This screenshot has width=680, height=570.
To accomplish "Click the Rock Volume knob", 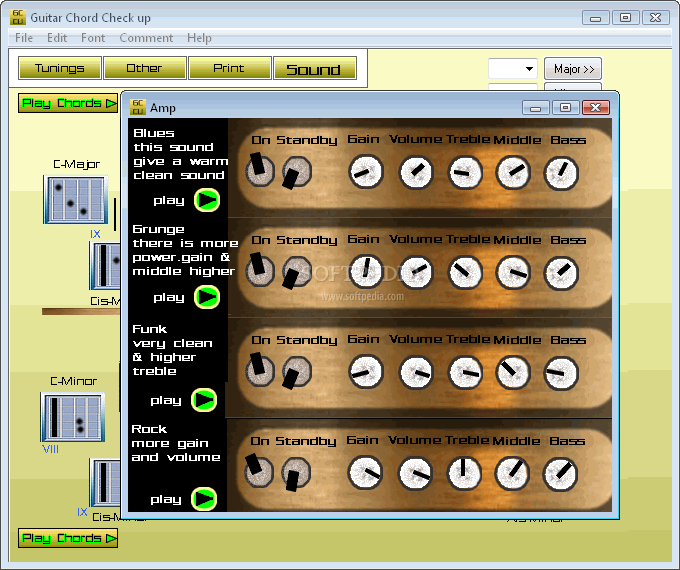I will 415,473.
